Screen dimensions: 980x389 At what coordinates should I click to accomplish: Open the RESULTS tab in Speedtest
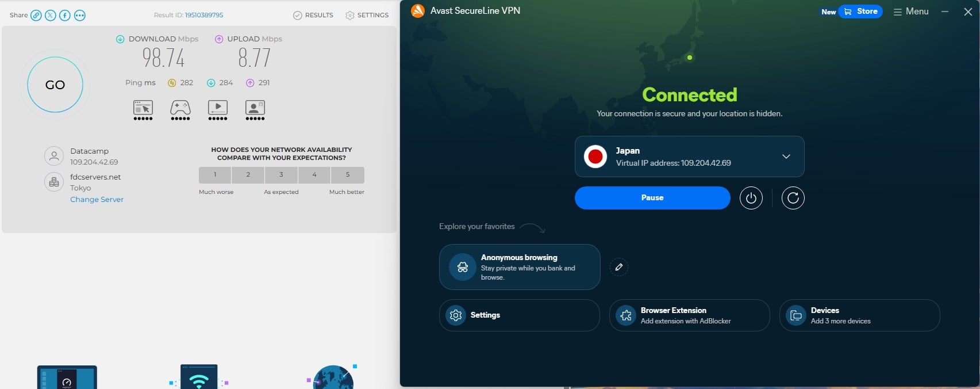click(x=313, y=15)
